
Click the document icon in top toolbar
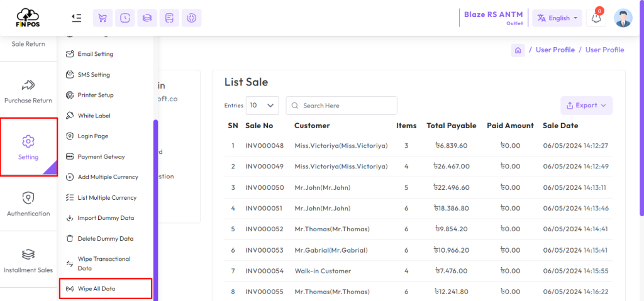click(x=169, y=18)
